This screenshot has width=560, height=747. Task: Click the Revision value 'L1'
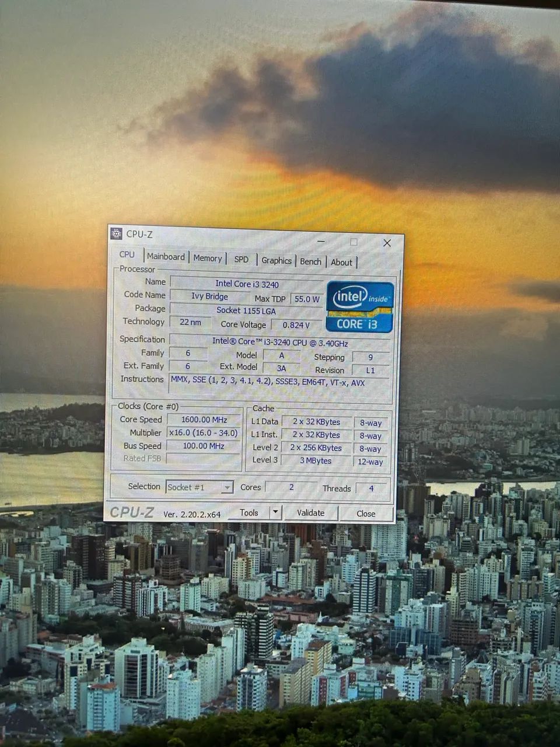click(370, 370)
